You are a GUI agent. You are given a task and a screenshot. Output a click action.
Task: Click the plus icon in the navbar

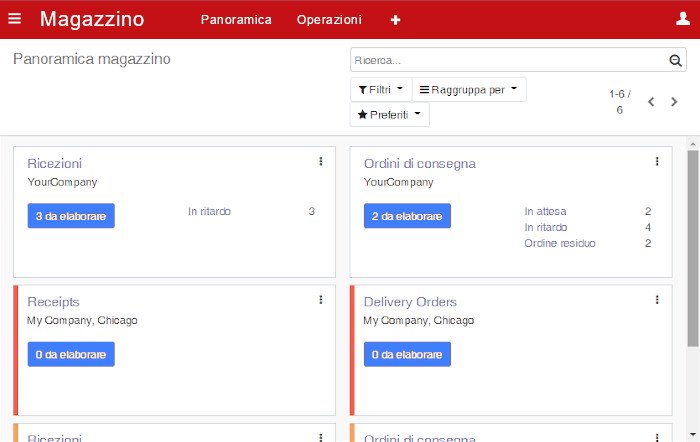[395, 20]
